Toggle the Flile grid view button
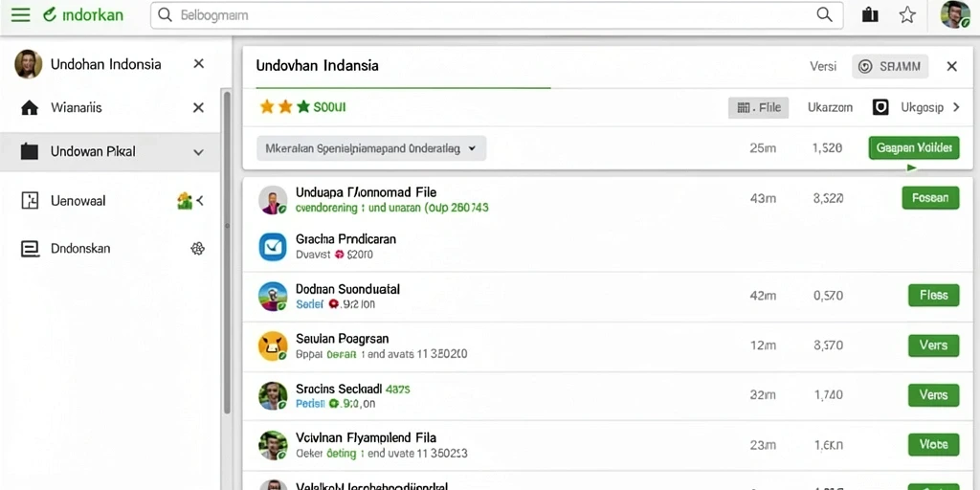This screenshot has width=980, height=490. tap(758, 107)
